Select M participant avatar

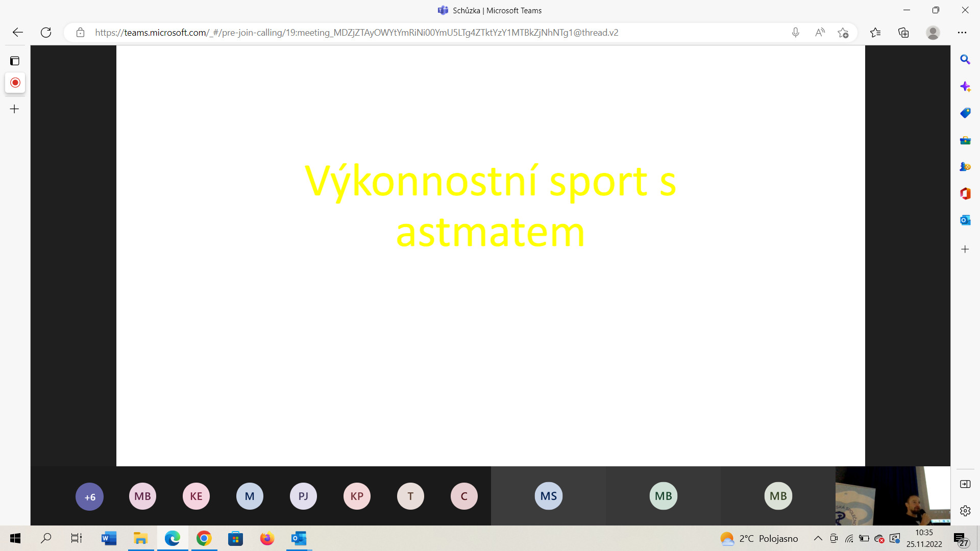click(x=250, y=496)
